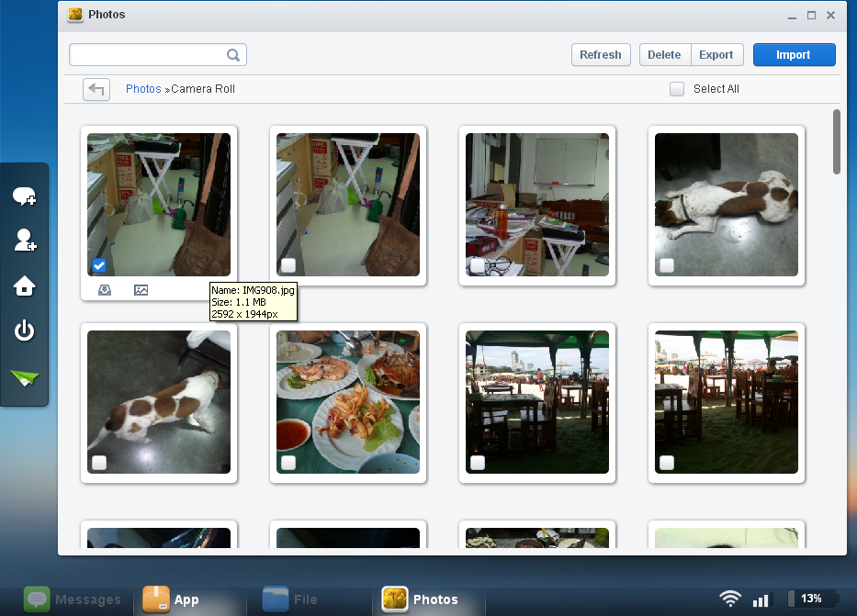857x616 pixels.
Task: Check the second room photo checkbox
Action: tap(288, 265)
